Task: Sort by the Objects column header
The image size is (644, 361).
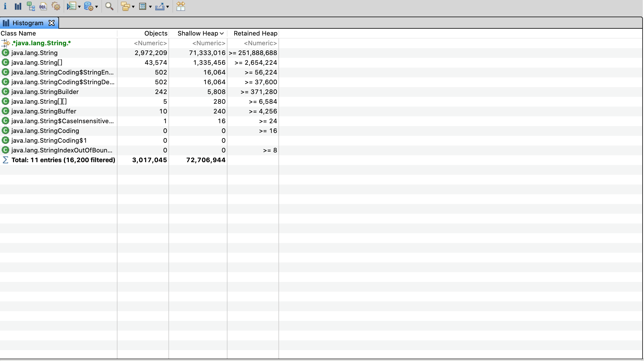Action: pos(143,33)
